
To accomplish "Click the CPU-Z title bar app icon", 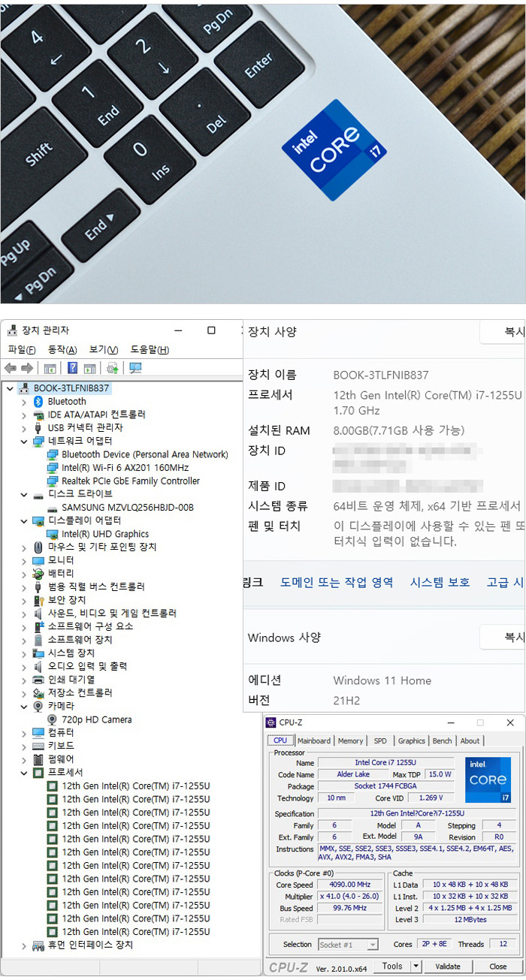I will [x=271, y=722].
